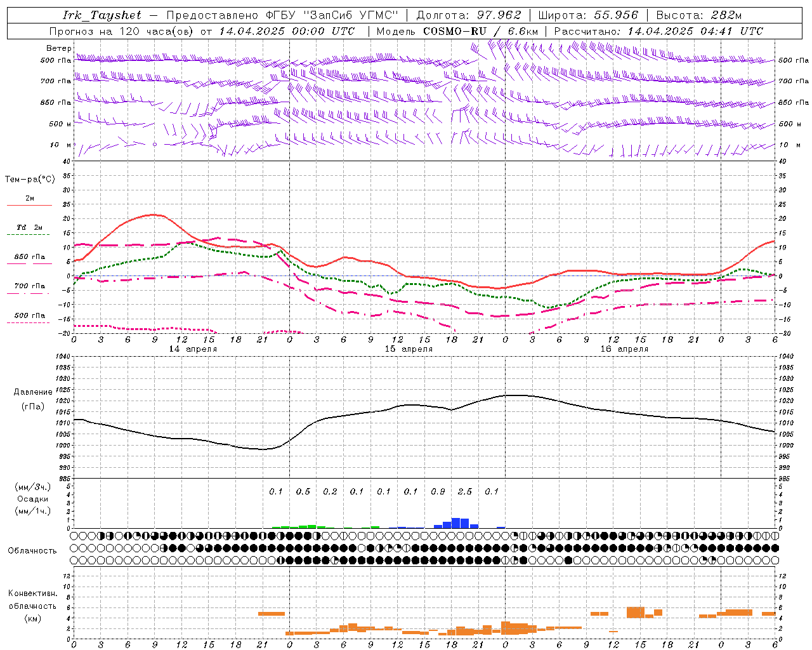
Task: Click the 2.5 three-hour precipitation value
Action: [x=465, y=491]
